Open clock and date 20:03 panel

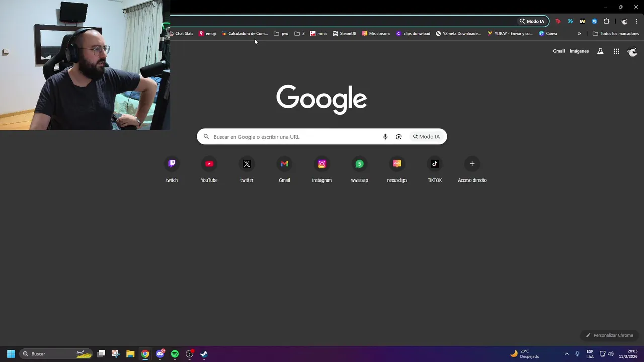click(628, 354)
